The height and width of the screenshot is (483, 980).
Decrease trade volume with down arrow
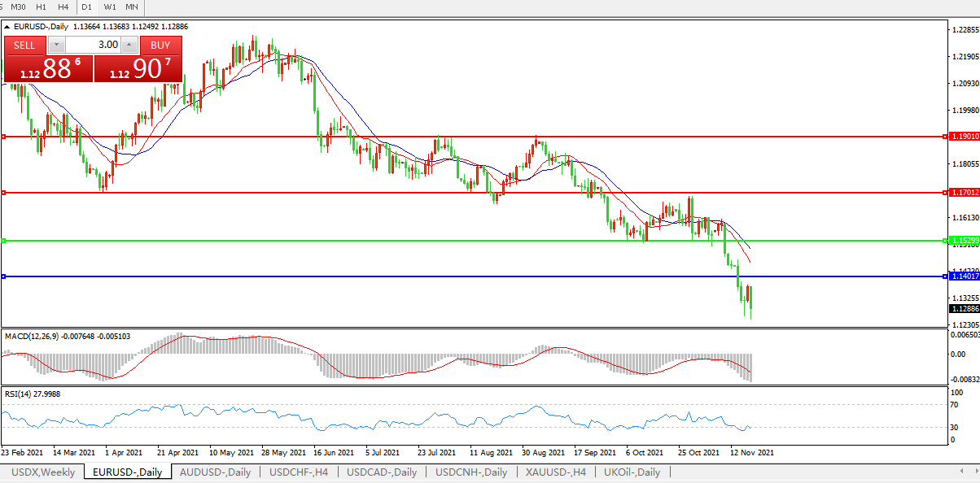point(56,45)
